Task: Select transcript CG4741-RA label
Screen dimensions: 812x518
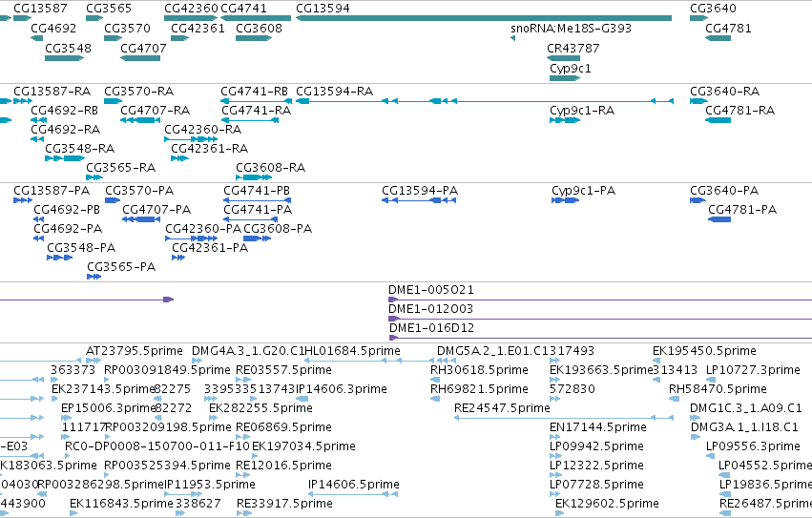Action: tap(257, 111)
